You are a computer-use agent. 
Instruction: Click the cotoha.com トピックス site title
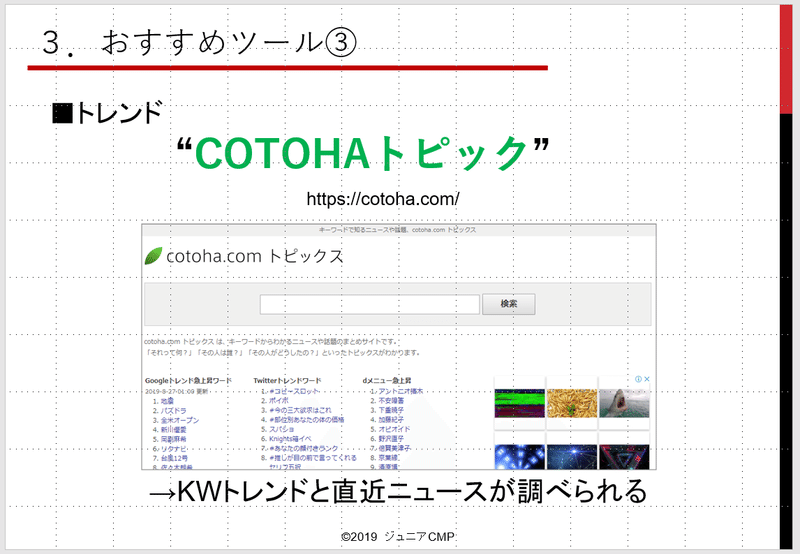[x=255, y=256]
